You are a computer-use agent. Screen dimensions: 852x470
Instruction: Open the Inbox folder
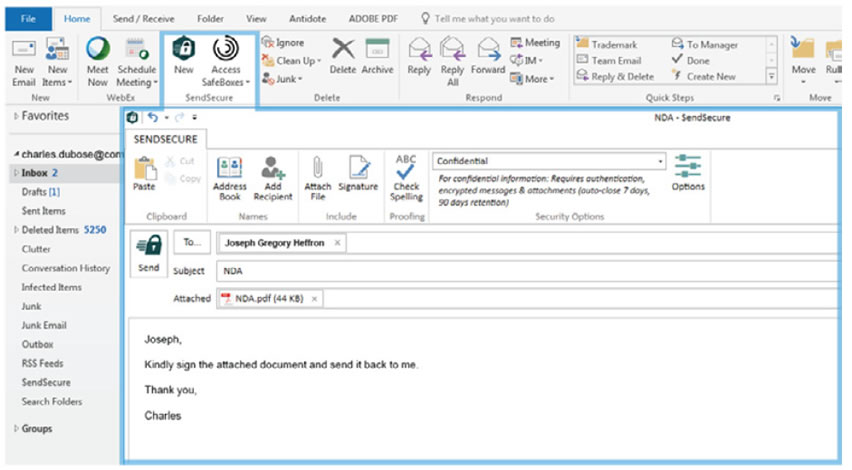(64, 173)
